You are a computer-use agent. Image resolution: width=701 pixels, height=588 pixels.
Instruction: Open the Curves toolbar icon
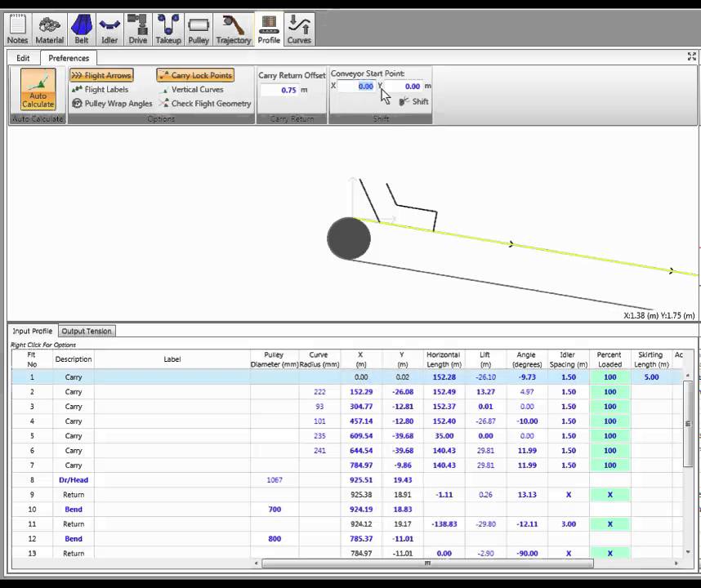pyautogui.click(x=299, y=29)
